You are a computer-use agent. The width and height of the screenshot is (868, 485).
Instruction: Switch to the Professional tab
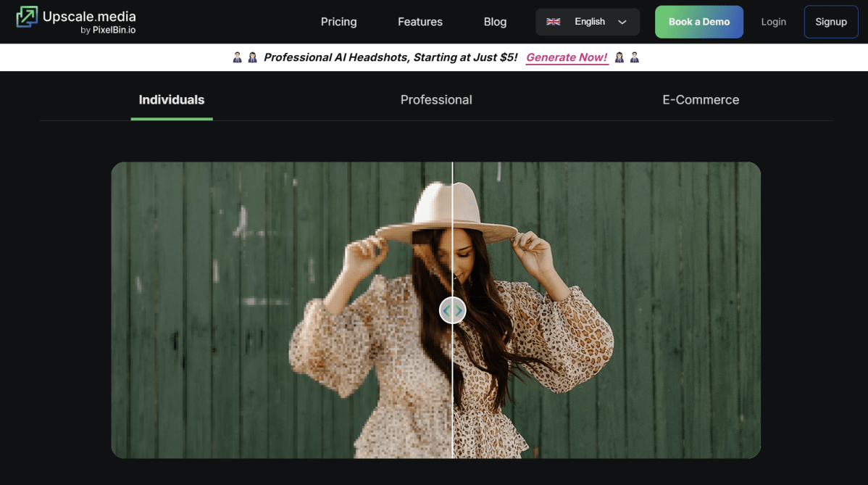click(436, 100)
